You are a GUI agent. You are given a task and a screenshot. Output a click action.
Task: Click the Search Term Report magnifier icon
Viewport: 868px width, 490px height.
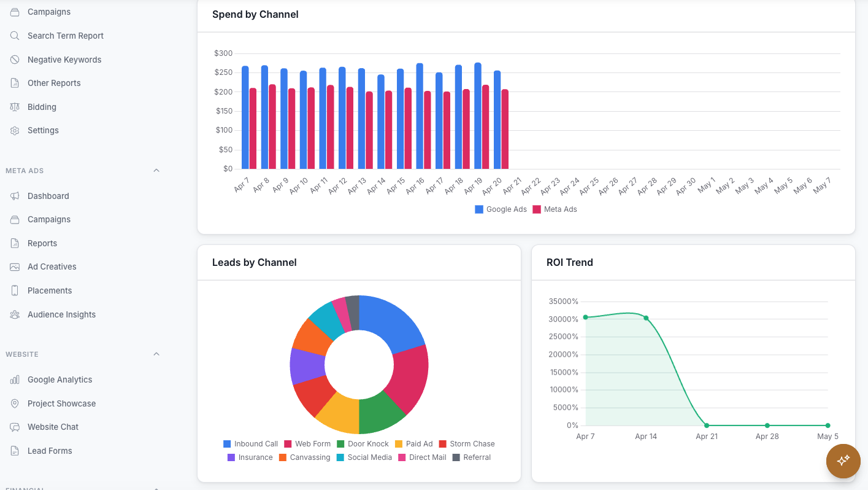(x=15, y=36)
